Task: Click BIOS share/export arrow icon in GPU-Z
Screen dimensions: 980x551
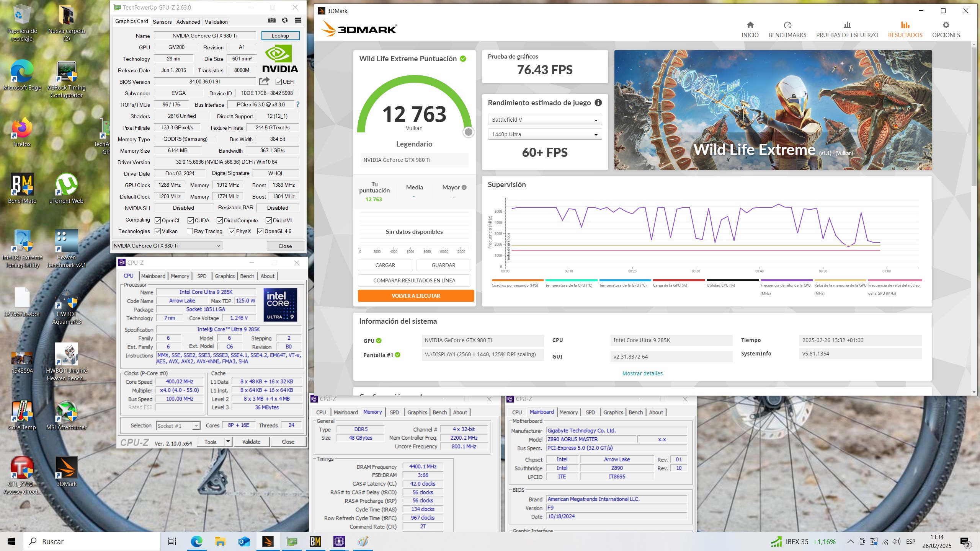Action: click(x=264, y=82)
